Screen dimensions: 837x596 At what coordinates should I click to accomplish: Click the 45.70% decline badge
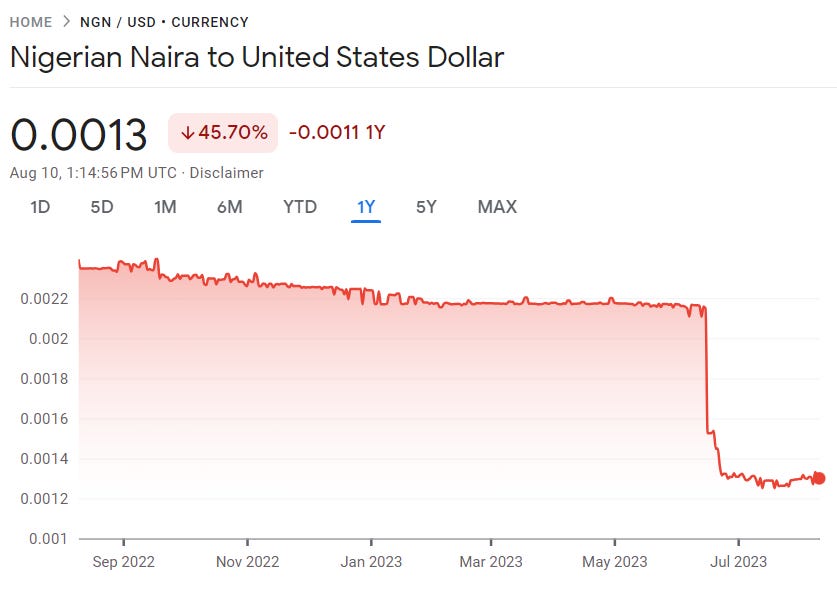(222, 132)
